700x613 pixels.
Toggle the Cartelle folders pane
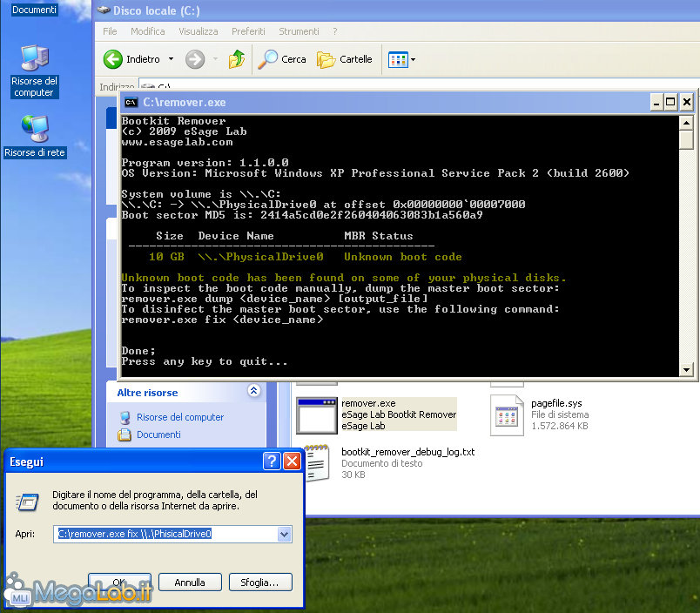point(345,59)
